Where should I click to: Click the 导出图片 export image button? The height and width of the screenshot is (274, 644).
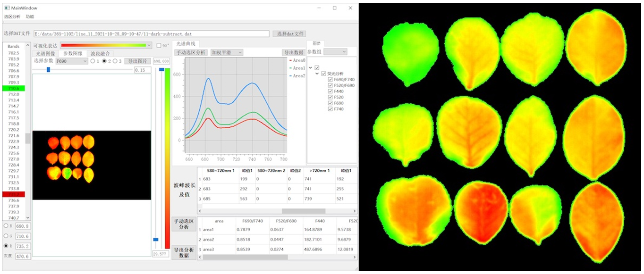tap(137, 61)
